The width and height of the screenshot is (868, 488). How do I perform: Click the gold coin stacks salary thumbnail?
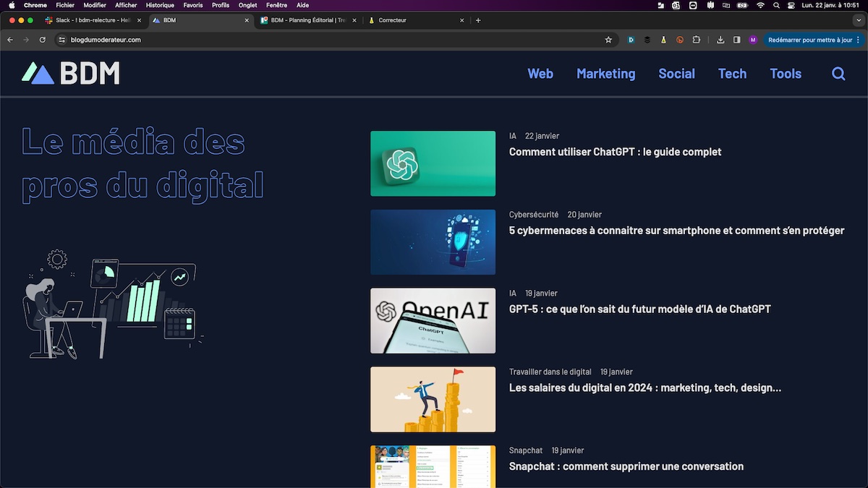433,400
